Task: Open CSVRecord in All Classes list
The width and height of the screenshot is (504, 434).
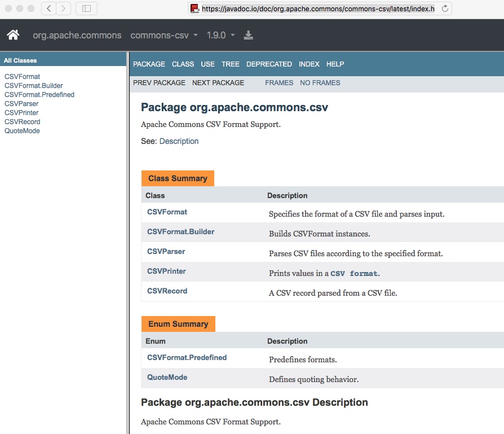Action: coord(23,121)
